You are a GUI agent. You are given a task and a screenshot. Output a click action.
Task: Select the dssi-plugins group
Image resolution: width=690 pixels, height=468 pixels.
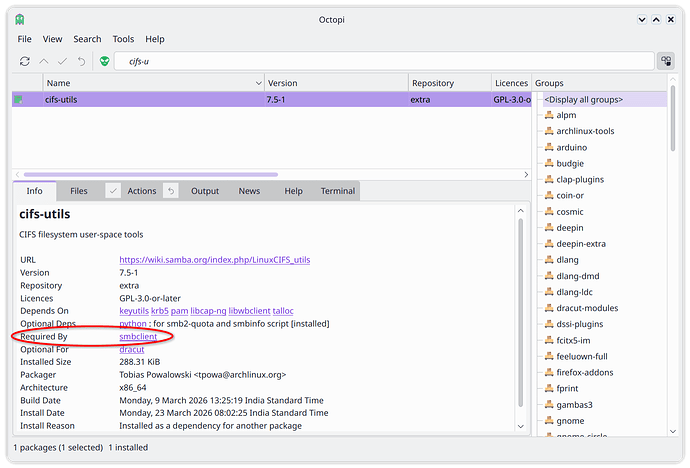579,324
